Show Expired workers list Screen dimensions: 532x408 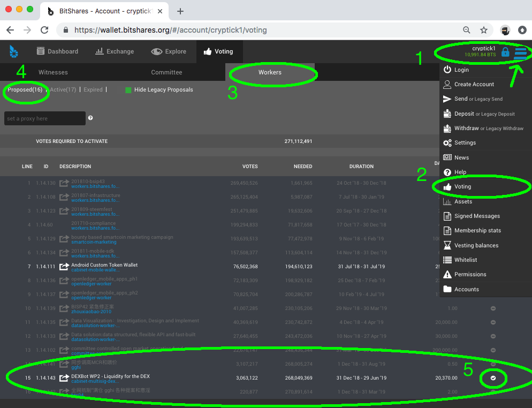tap(93, 89)
